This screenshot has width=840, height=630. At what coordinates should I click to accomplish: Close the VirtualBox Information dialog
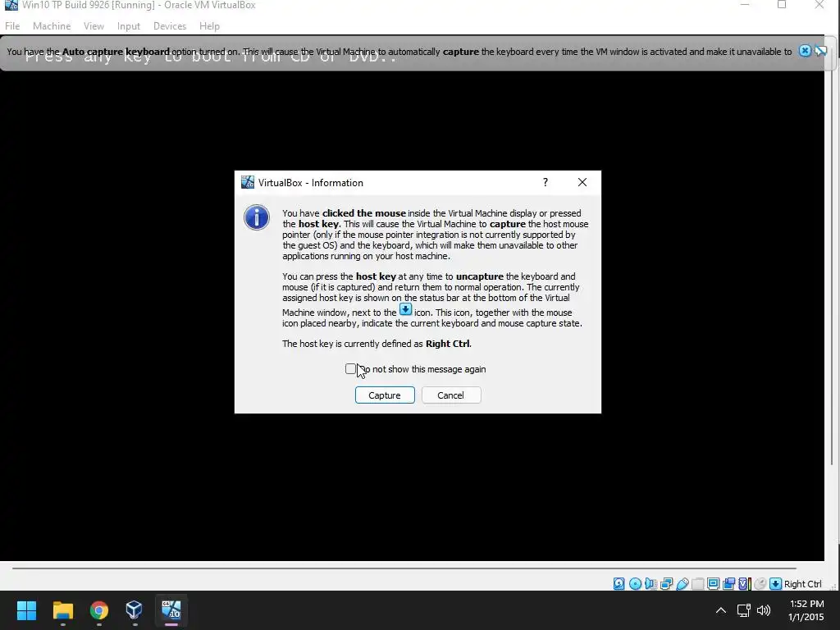[582, 182]
